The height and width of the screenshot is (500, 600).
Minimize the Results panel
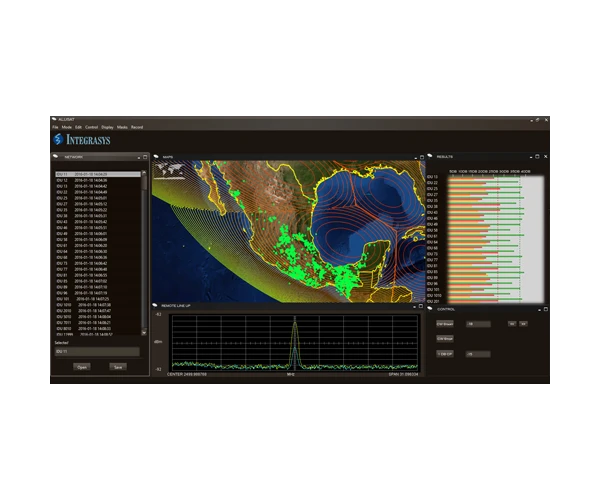[531, 157]
